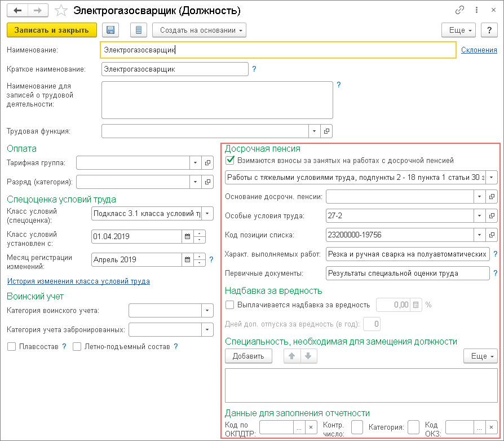
Task: Move specialty row up with arrow
Action: pyautogui.click(x=292, y=356)
